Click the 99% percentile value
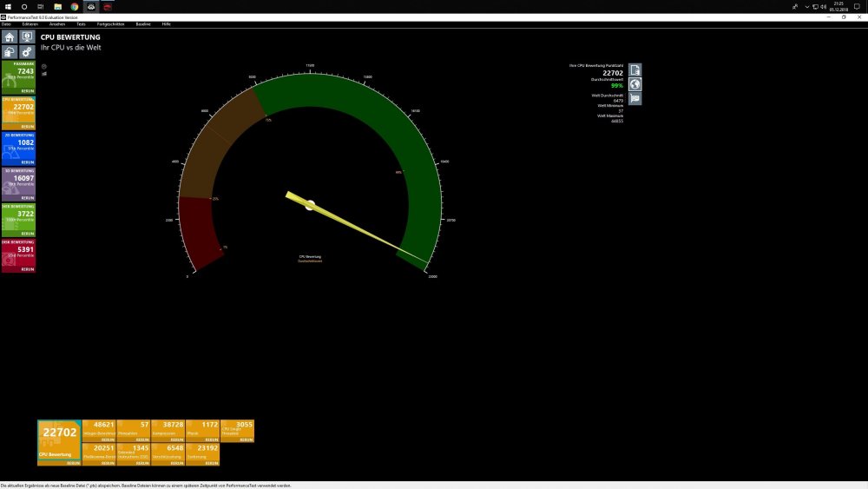The width and height of the screenshot is (868, 489). click(x=616, y=86)
